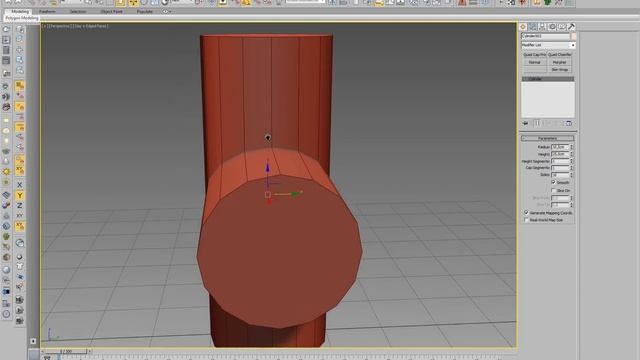The height and width of the screenshot is (360, 640).
Task: Apply the Morpher modifier button
Action: (x=560, y=62)
